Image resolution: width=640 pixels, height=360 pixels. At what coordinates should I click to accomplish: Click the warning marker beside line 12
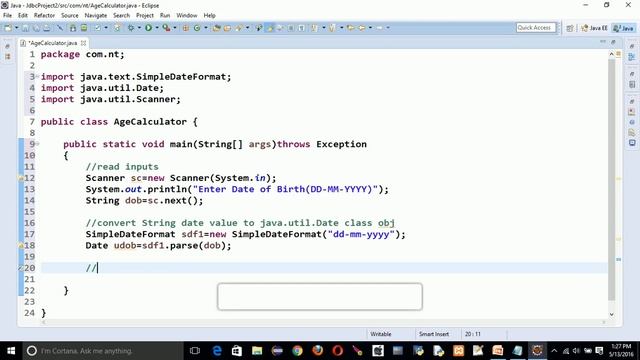click(21, 178)
